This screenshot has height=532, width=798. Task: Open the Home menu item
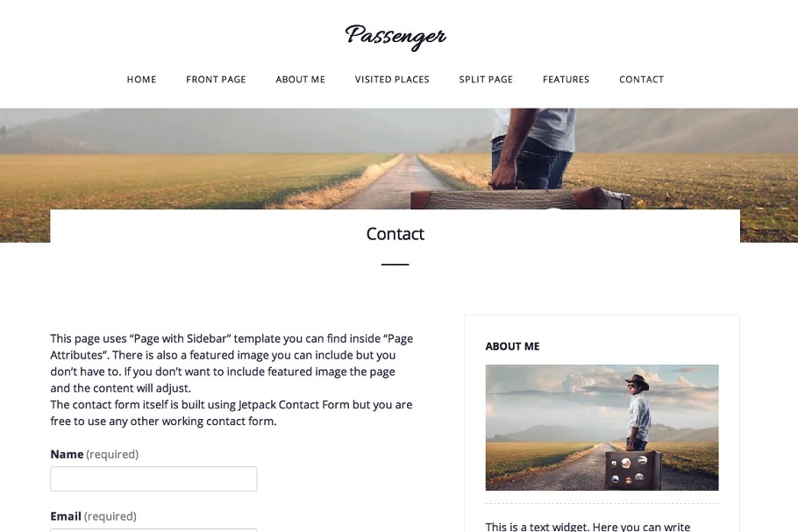point(141,80)
